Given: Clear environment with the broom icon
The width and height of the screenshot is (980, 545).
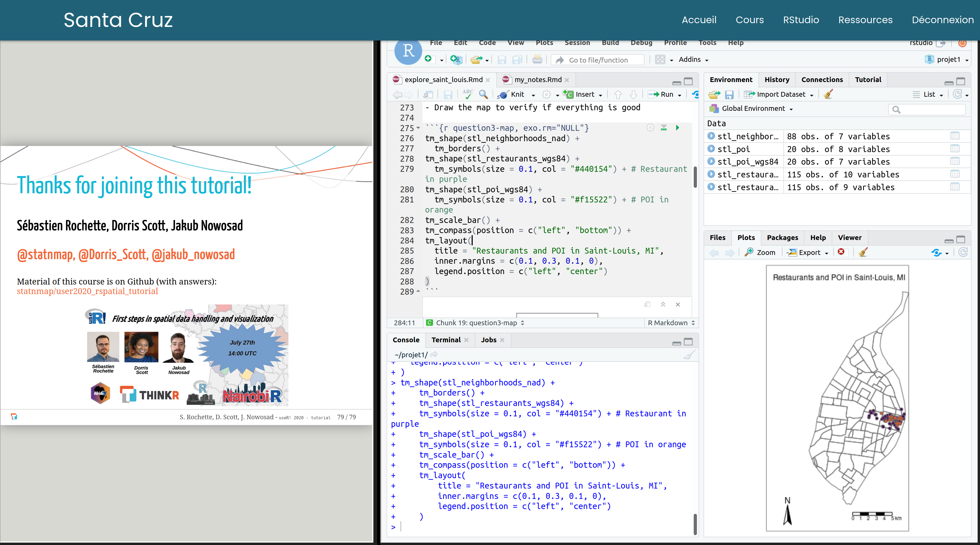Looking at the screenshot, I should [828, 94].
